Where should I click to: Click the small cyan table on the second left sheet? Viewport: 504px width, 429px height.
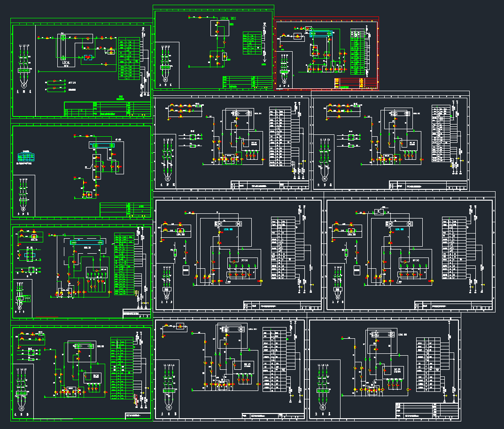coord(25,156)
